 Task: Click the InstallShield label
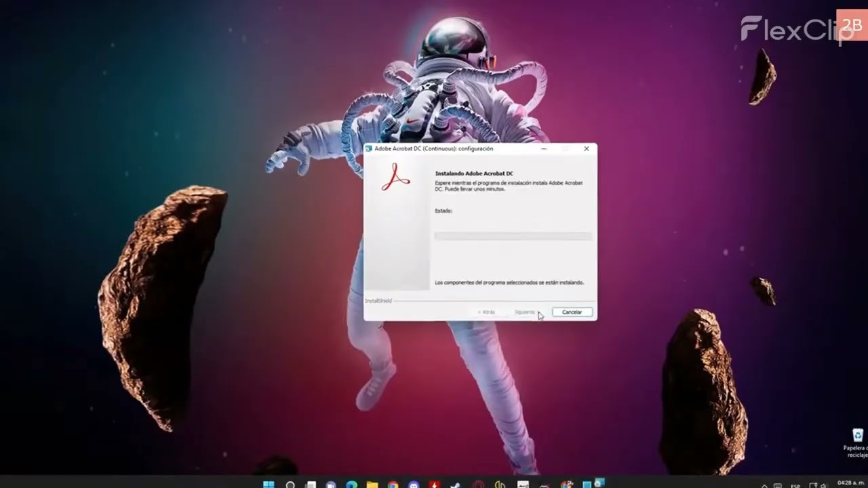378,300
